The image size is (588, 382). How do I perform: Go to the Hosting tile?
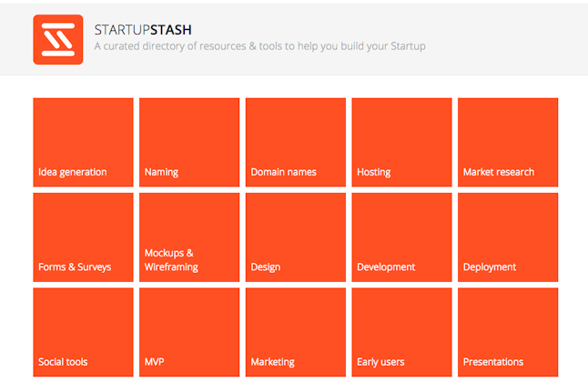pyautogui.click(x=401, y=143)
